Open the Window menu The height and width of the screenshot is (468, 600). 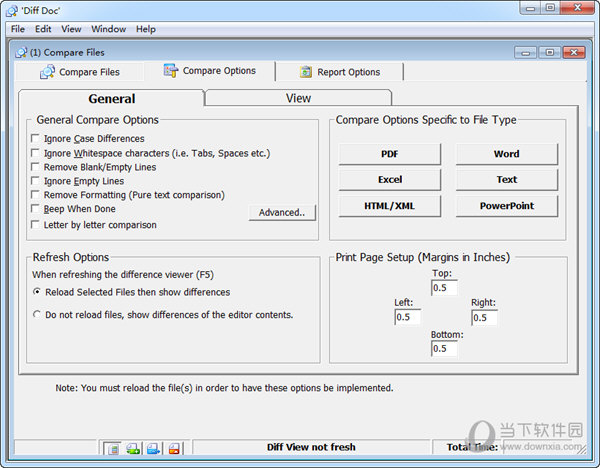coord(109,29)
